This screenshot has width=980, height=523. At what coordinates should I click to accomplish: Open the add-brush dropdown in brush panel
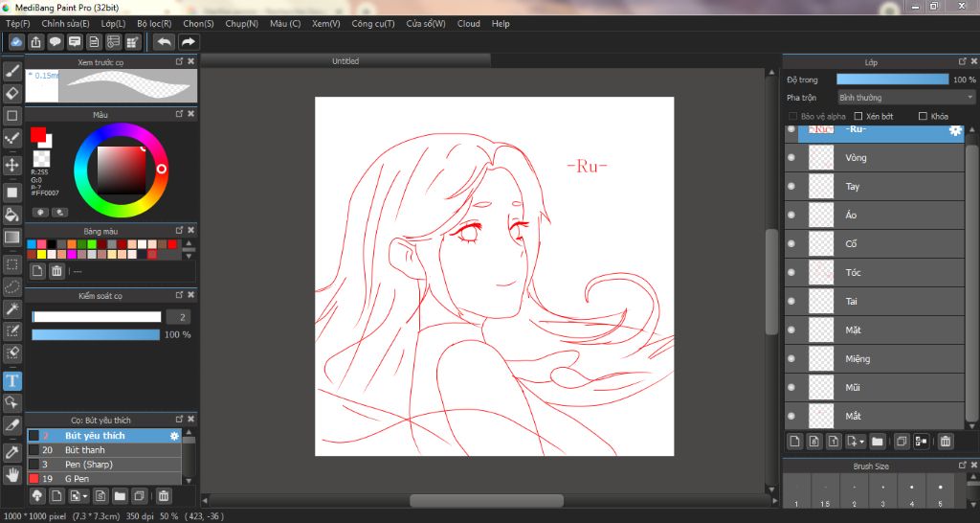(85, 496)
